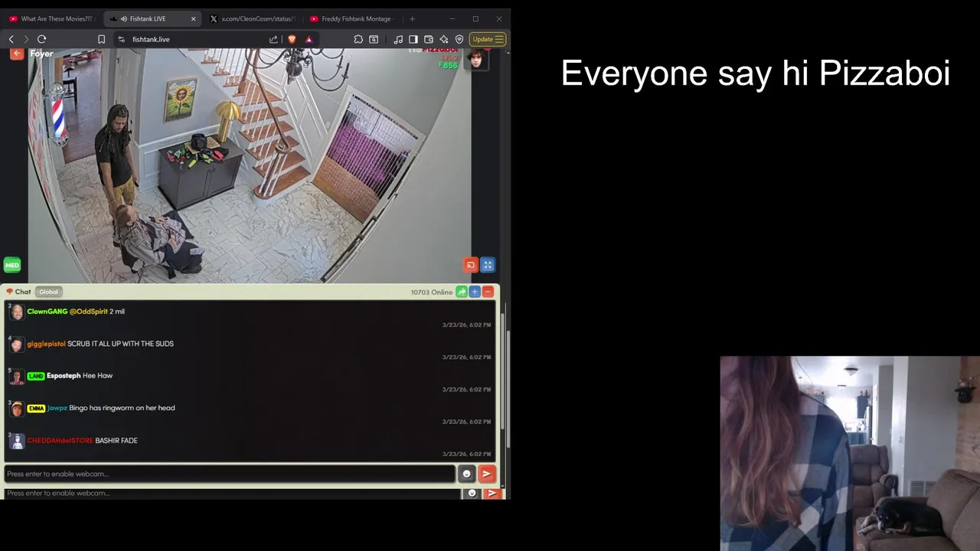The height and width of the screenshot is (551, 980).
Task: Click username CHEDDAHdotSTORE in chat
Action: pos(60,441)
